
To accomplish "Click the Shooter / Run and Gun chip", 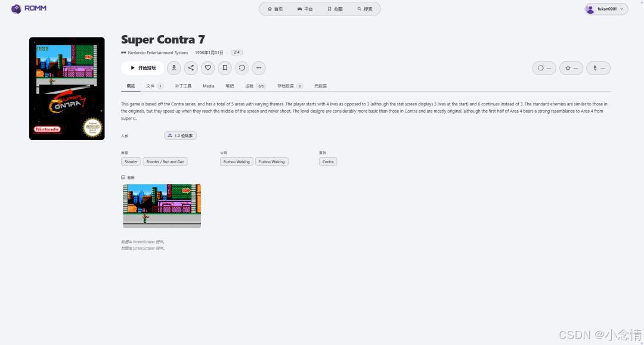I will (165, 161).
